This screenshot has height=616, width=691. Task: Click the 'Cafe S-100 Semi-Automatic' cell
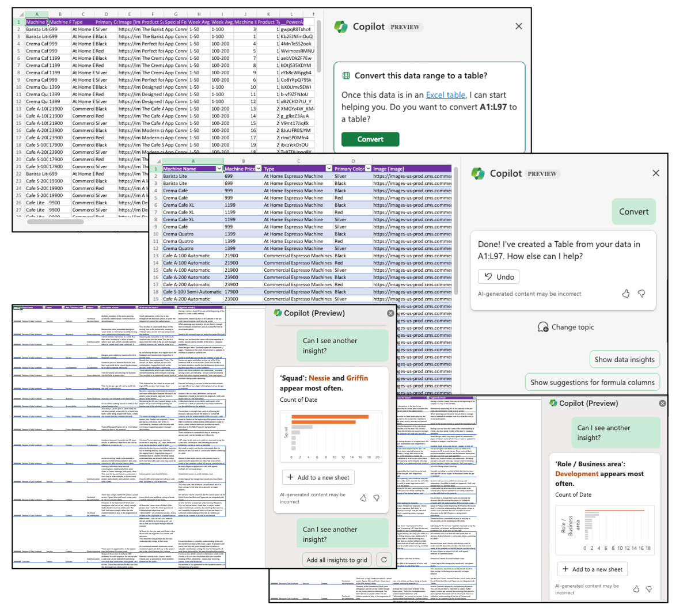pyautogui.click(x=192, y=292)
